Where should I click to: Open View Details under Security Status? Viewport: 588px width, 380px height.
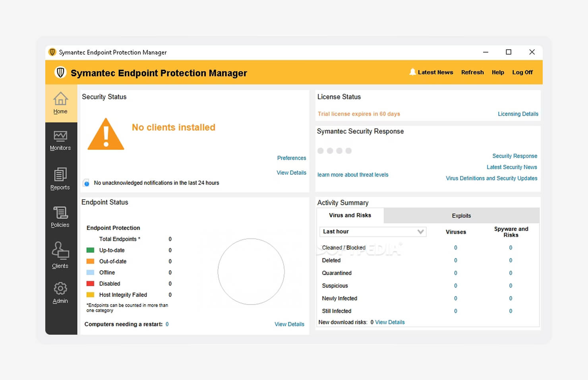pos(291,173)
